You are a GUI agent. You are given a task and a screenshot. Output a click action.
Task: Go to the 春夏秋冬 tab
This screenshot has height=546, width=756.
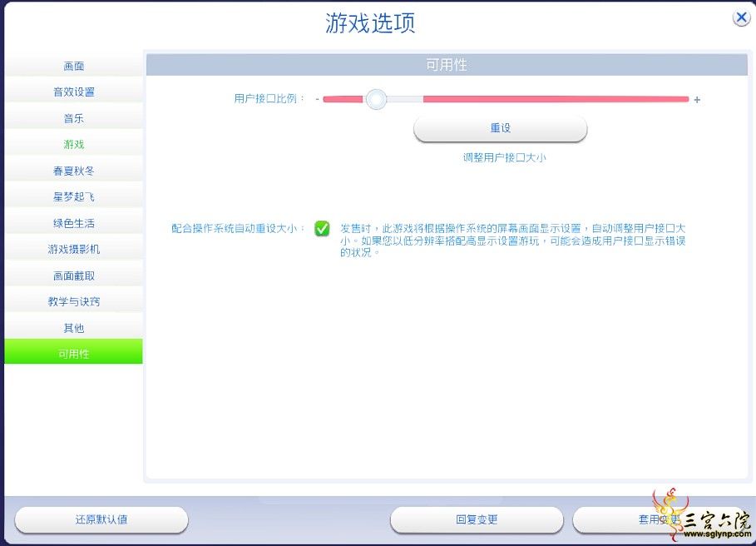[74, 171]
